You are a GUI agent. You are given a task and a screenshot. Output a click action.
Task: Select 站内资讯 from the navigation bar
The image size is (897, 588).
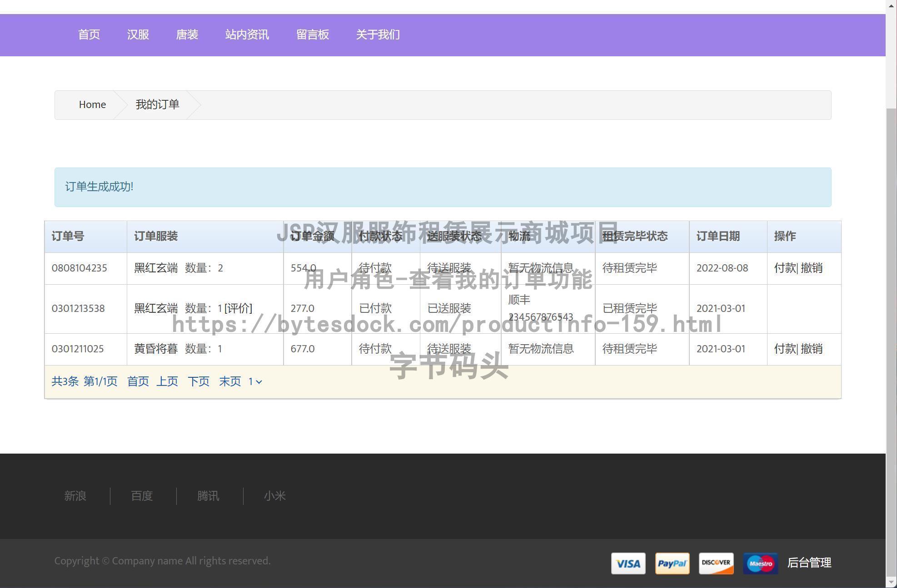click(x=247, y=35)
